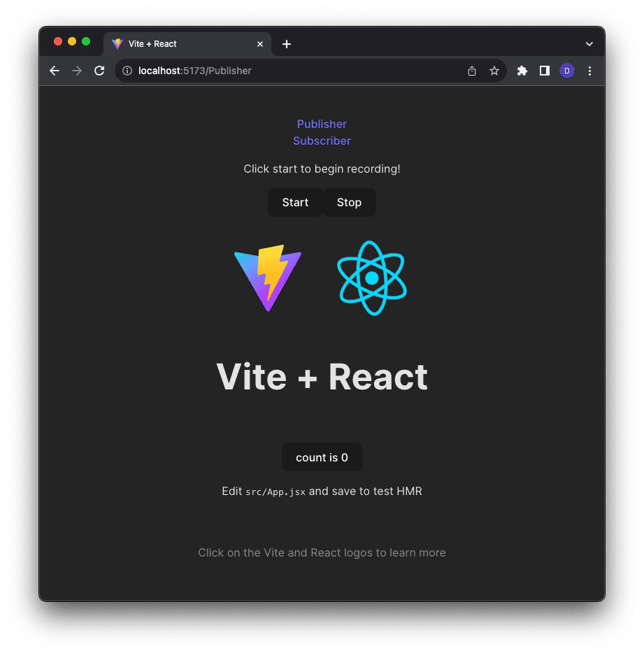
Task: Click the Stop recording button
Action: (349, 202)
